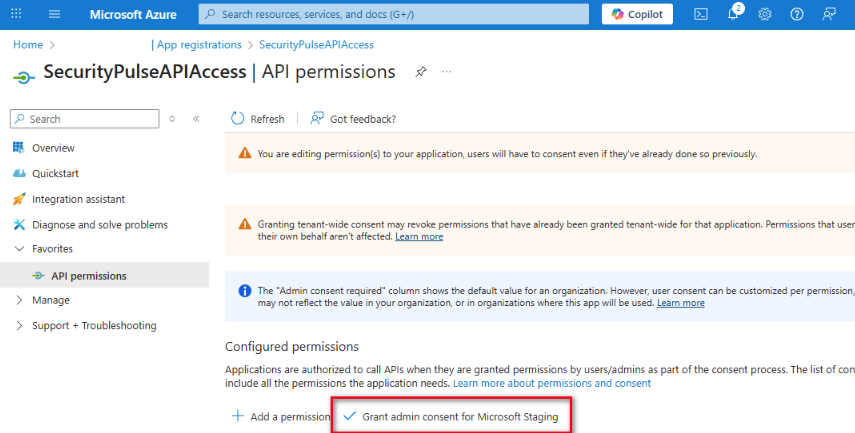Grant admin consent for Microsoft Staging
855x433 pixels.
point(451,417)
